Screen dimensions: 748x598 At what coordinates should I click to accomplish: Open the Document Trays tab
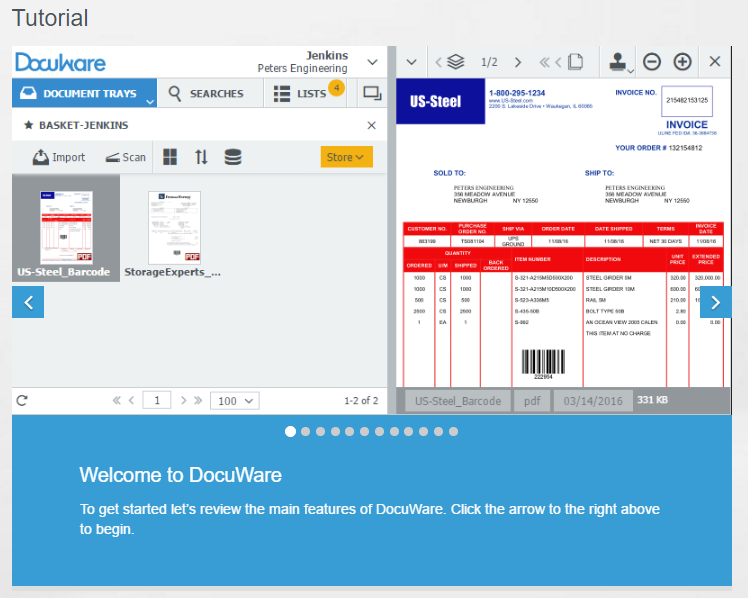coord(84,93)
